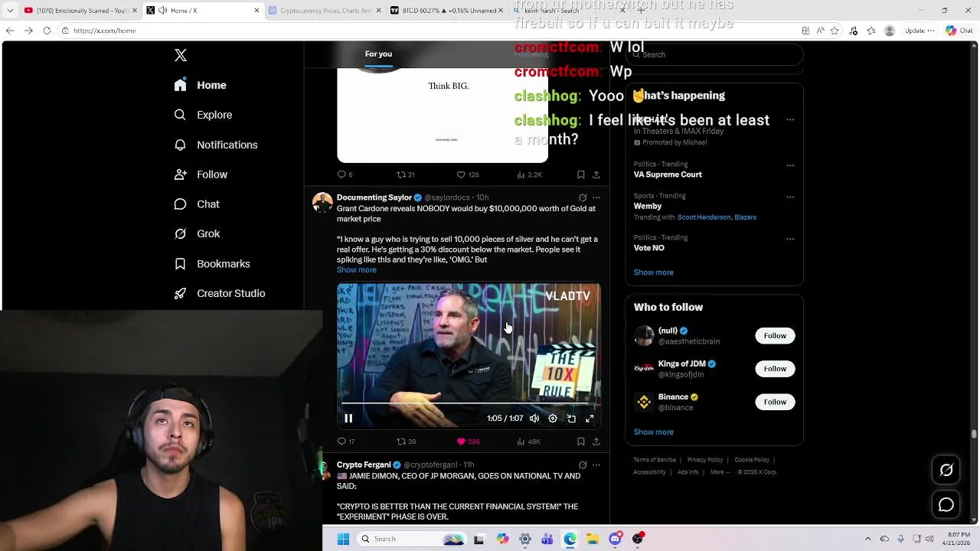Viewport: 980px width, 551px height.
Task: Follow the (null) account
Action: click(x=775, y=336)
